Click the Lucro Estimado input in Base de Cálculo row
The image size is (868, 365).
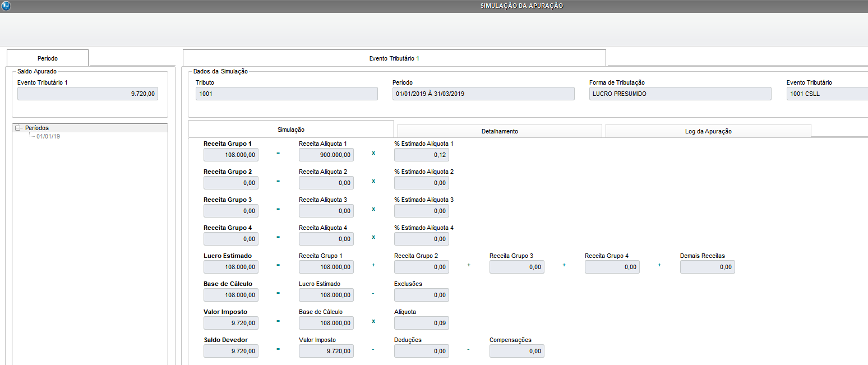[326, 295]
